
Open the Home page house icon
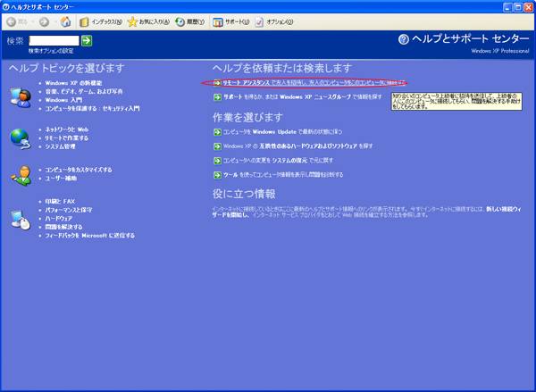click(65, 21)
